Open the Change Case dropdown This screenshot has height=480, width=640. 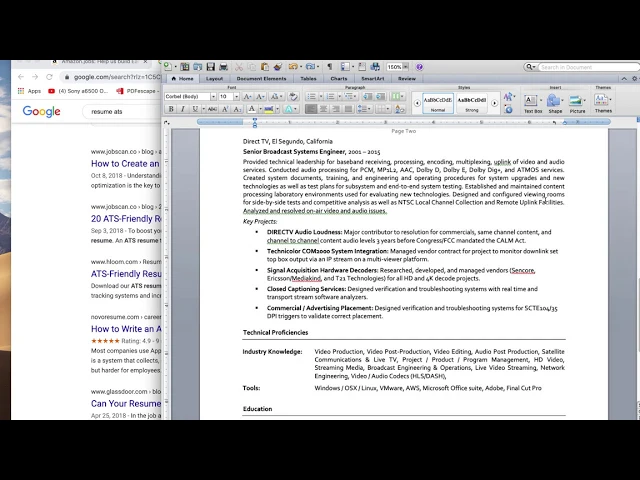(276, 96)
